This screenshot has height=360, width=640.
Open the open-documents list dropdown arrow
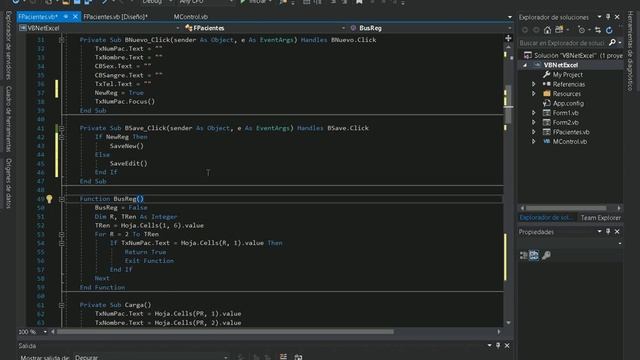(x=509, y=17)
